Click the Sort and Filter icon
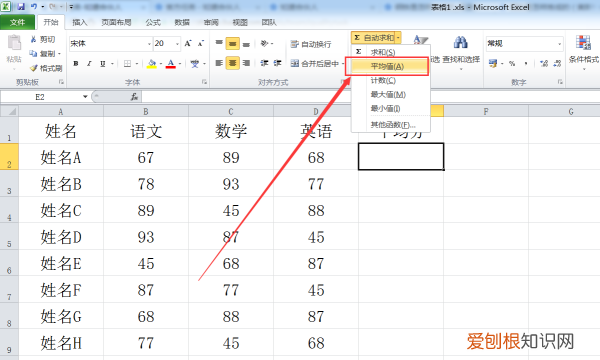600x360 pixels. (x=420, y=40)
